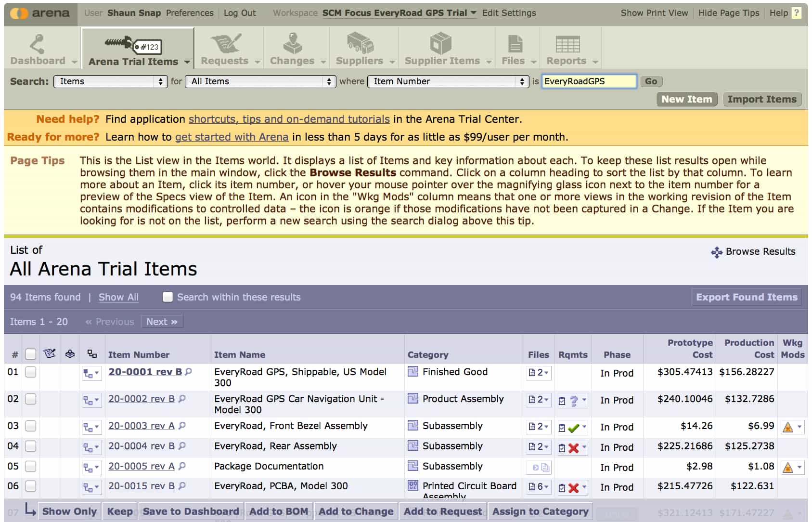Check the box for row 05
Screen dimensions: 812x522
click(x=30, y=467)
